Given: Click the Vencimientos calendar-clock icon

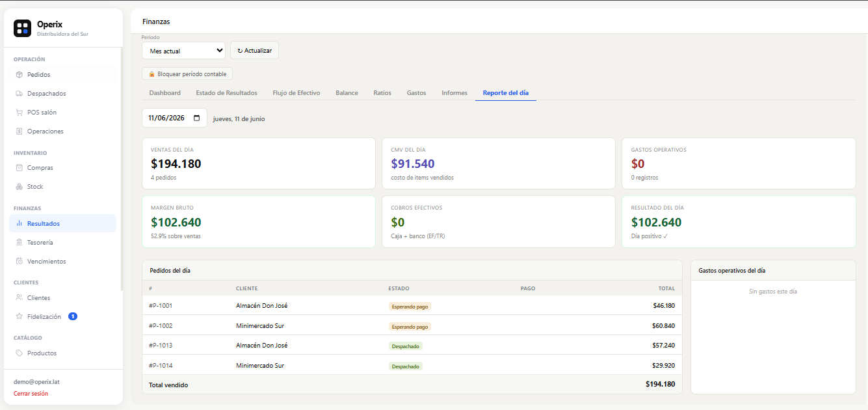Looking at the screenshot, I should tap(20, 262).
